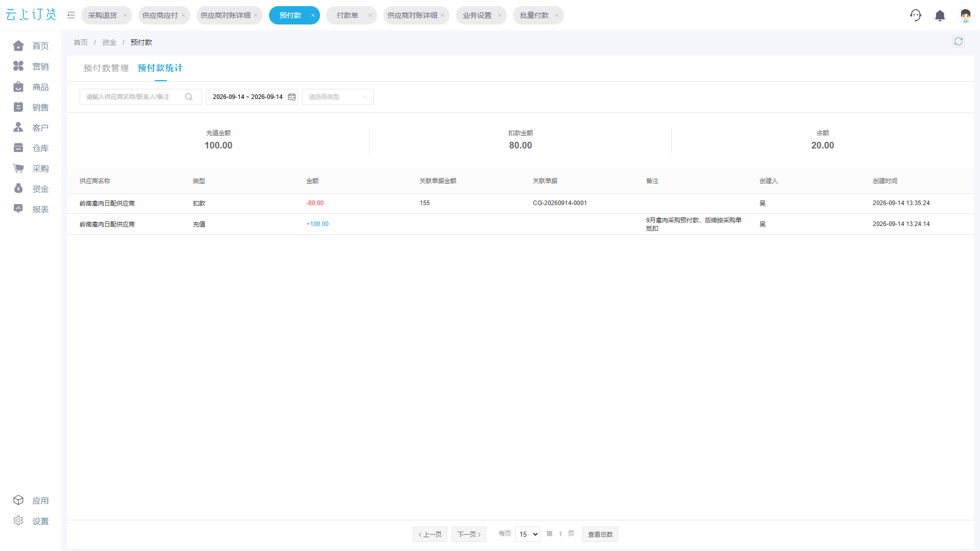The height and width of the screenshot is (551, 980).
Task: Click the 查看总数 button
Action: (600, 534)
